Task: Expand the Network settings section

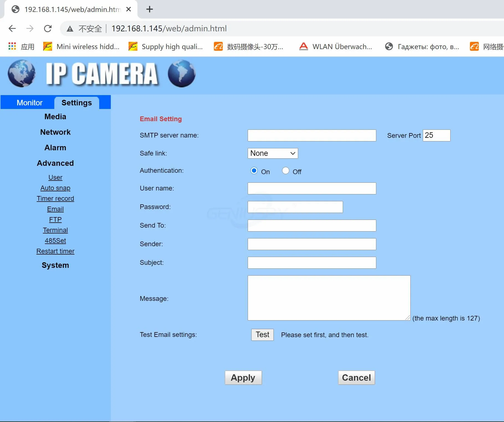Action: [55, 132]
